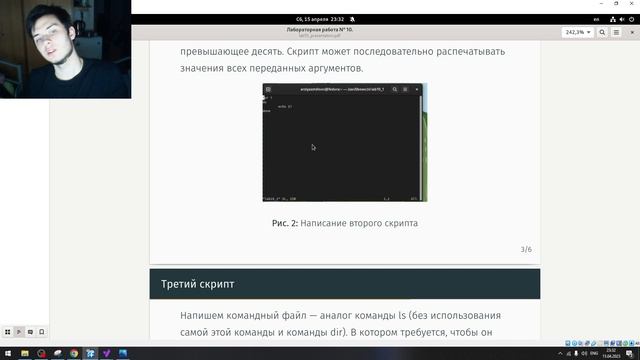640x360 pixels.
Task: Click the embedded terminal screenshot figure
Action: (345, 142)
